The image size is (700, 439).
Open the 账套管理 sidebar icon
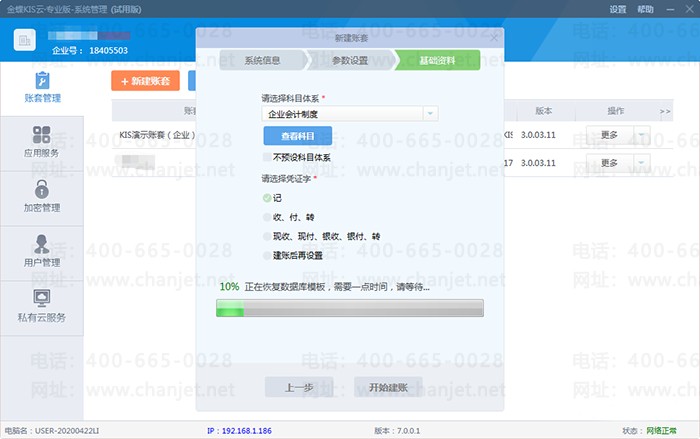(x=41, y=80)
